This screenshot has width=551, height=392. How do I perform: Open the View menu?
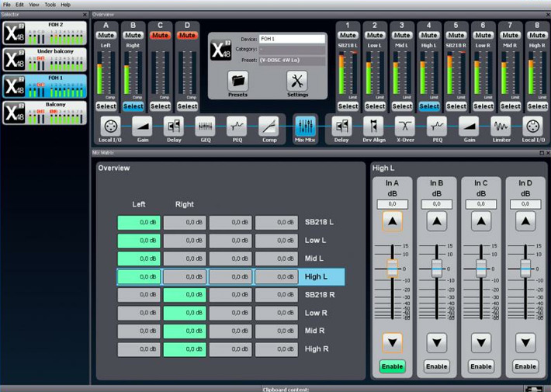(x=34, y=5)
